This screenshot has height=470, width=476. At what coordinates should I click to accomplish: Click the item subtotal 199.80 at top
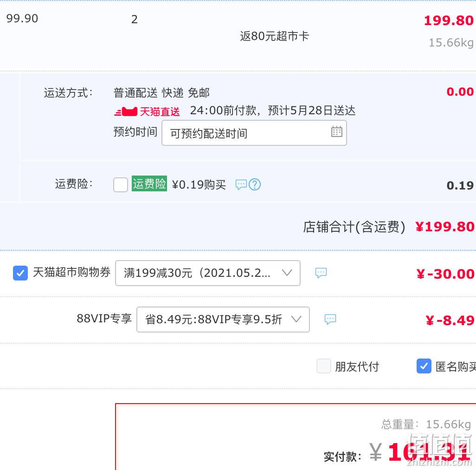449,20
